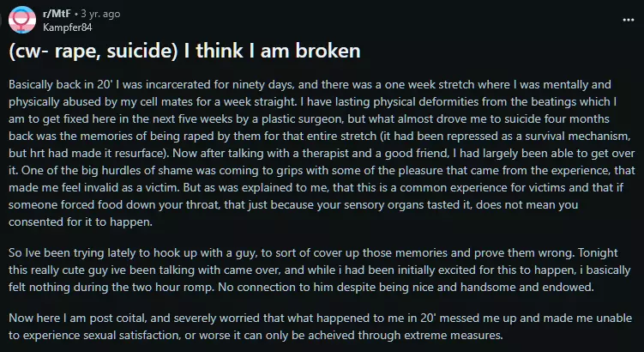The width and height of the screenshot is (644, 352).
Task: Click the "(cw-" content warning in the title
Action: coord(33,52)
